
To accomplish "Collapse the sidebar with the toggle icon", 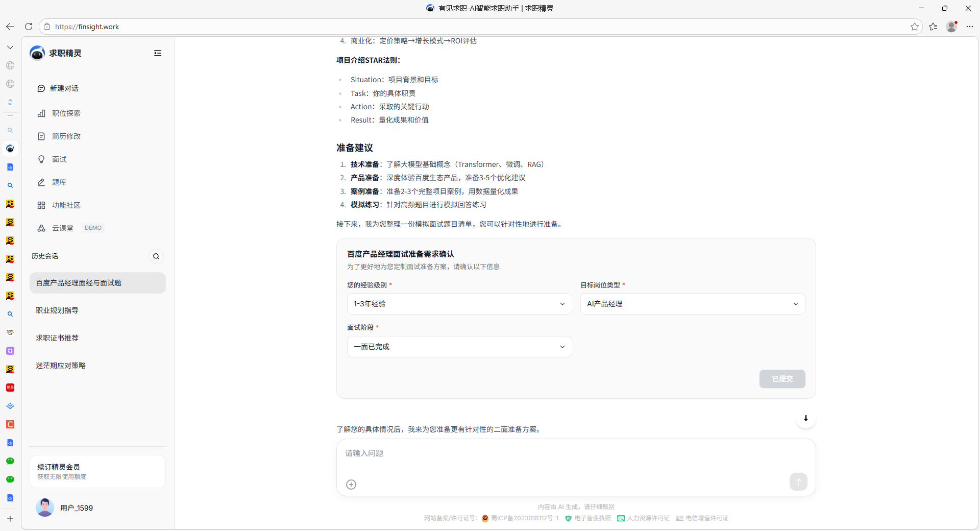I will (158, 53).
